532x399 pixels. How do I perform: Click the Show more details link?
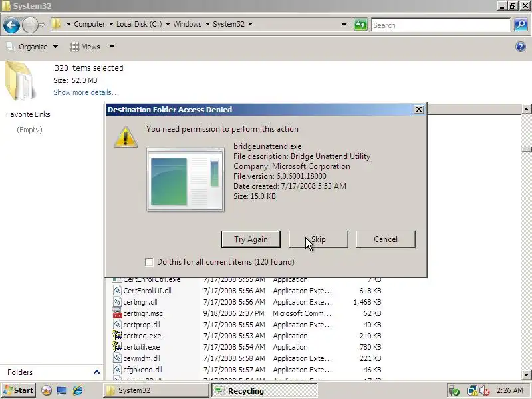coord(86,92)
